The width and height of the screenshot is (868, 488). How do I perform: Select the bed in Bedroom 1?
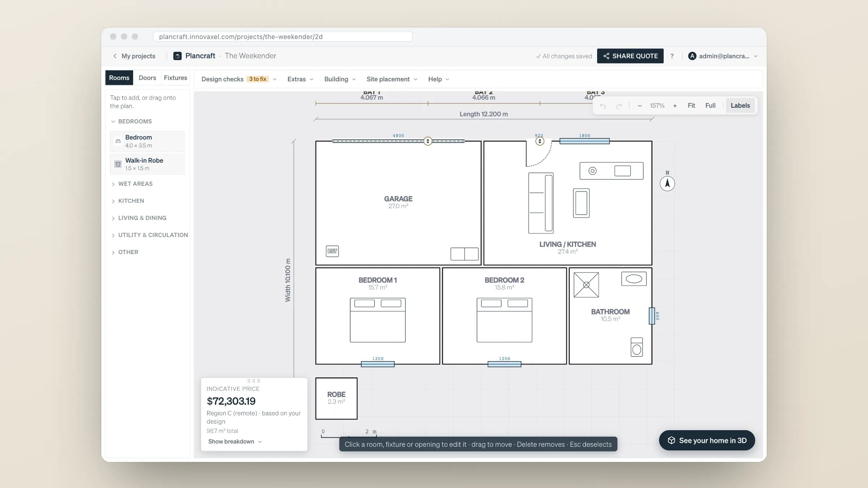coord(378,320)
